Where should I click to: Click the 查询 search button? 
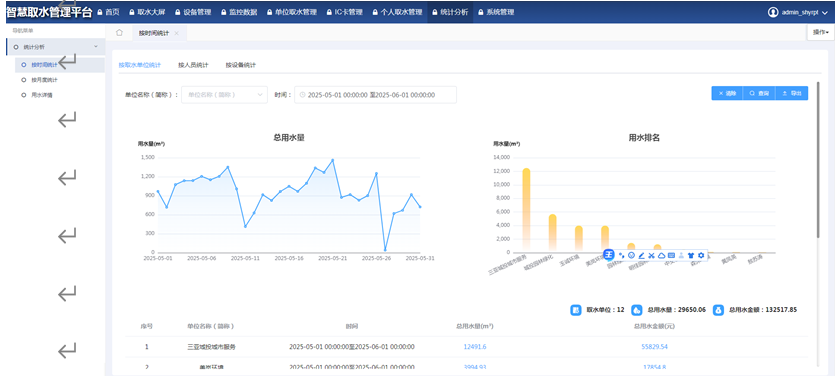coord(759,93)
